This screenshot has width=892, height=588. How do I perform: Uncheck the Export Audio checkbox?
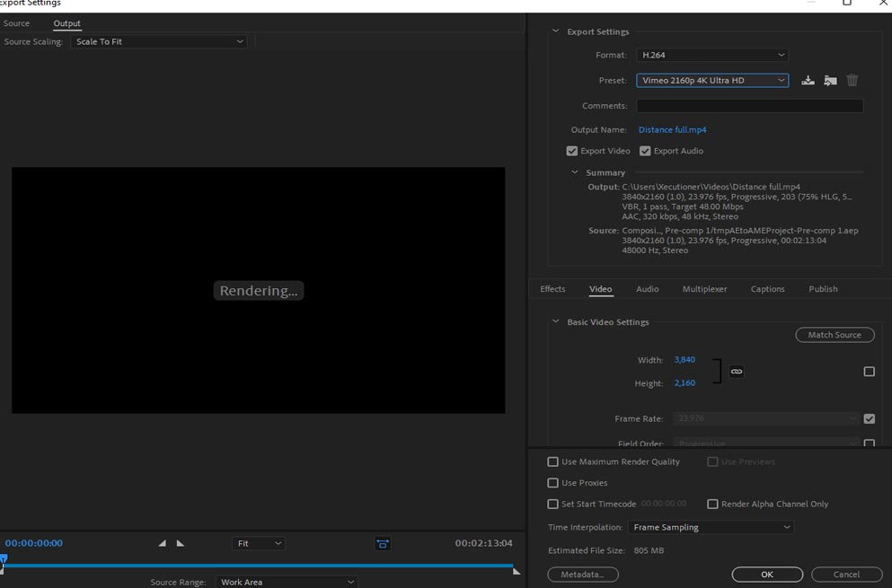tap(645, 151)
